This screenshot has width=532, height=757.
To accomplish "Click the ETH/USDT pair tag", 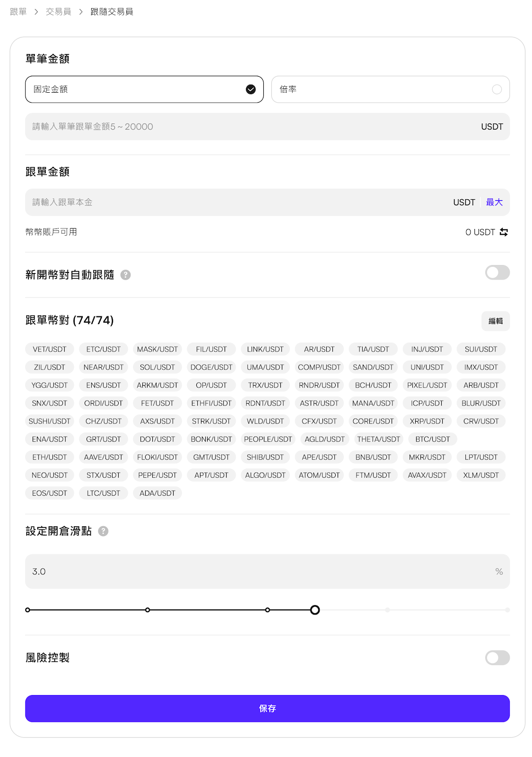I will tap(49, 457).
